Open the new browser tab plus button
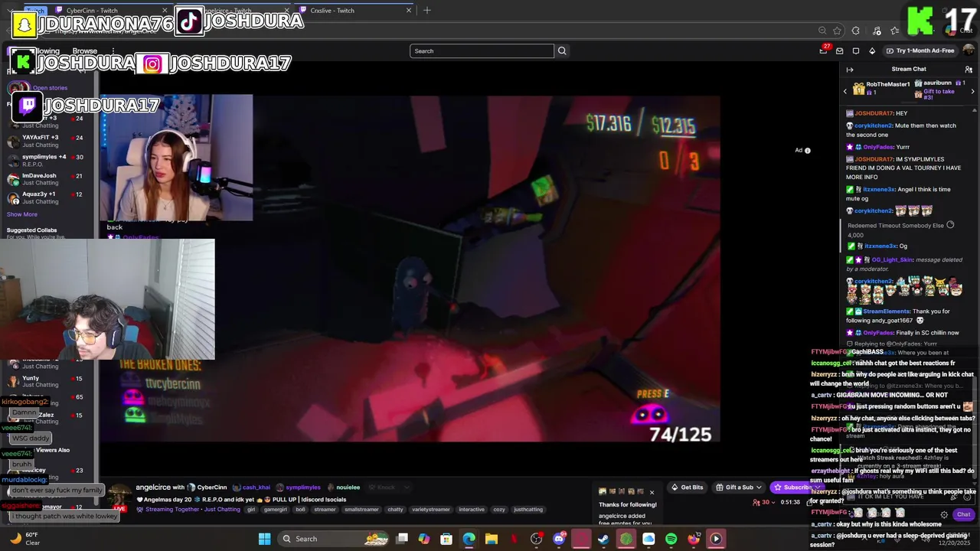This screenshot has width=980, height=551. pyautogui.click(x=426, y=11)
